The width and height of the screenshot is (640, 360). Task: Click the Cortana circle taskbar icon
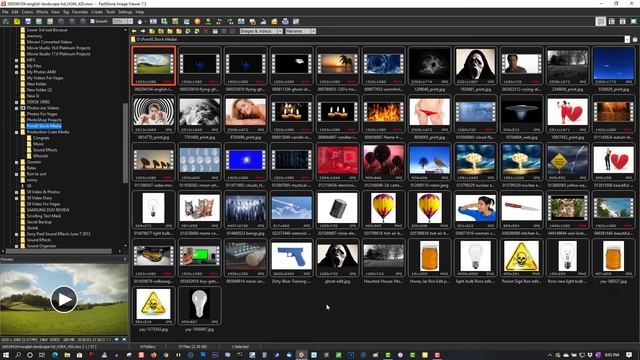point(30,355)
